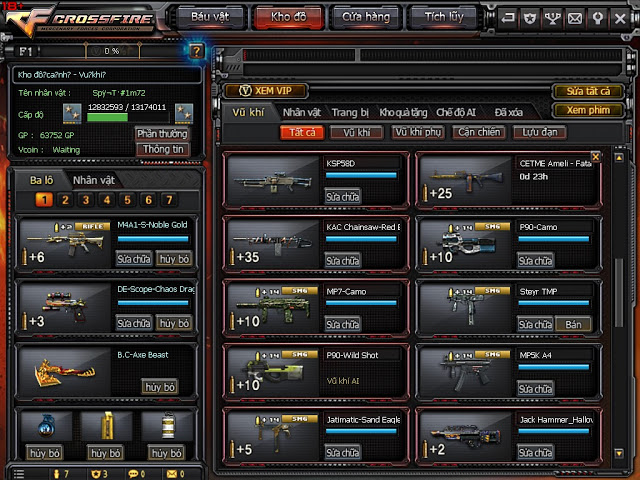Screen dimensions: 640x480
Task: Open the Kho đồ tab
Action: (289, 17)
